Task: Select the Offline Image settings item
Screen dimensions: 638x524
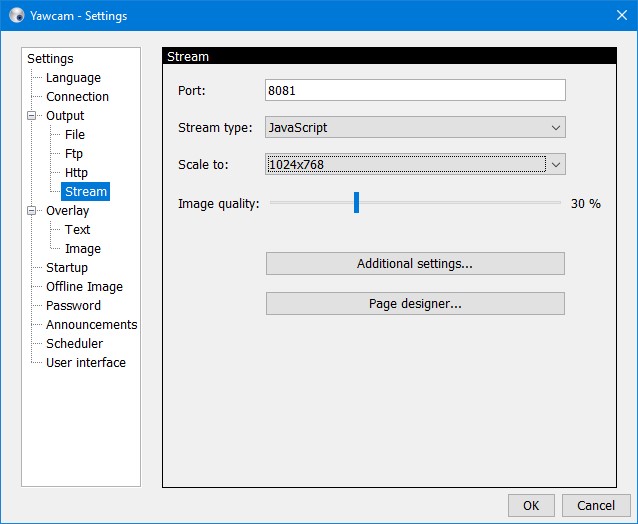Action: pos(84,286)
